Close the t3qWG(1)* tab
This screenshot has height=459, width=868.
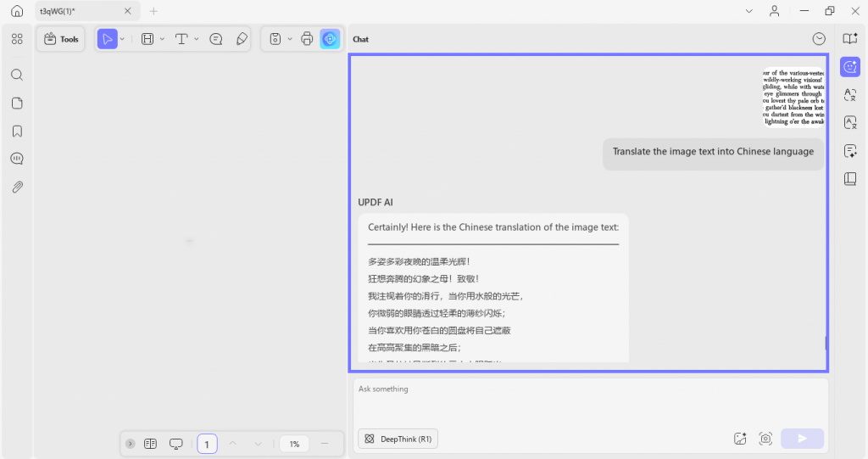(127, 11)
